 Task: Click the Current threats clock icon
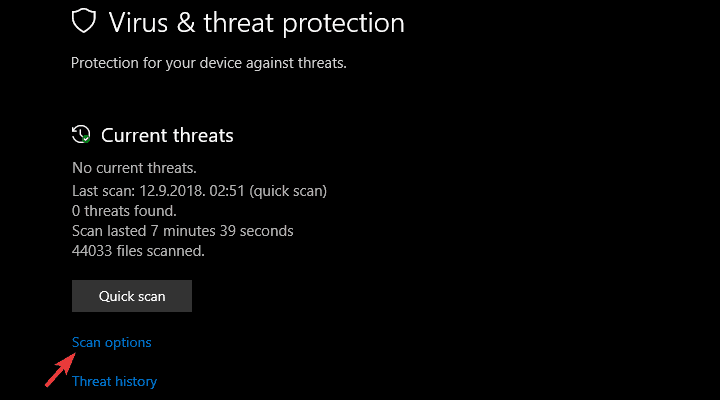(x=81, y=134)
